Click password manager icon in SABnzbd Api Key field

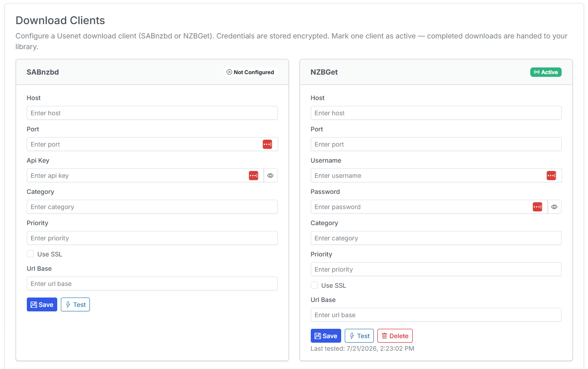pyautogui.click(x=254, y=176)
